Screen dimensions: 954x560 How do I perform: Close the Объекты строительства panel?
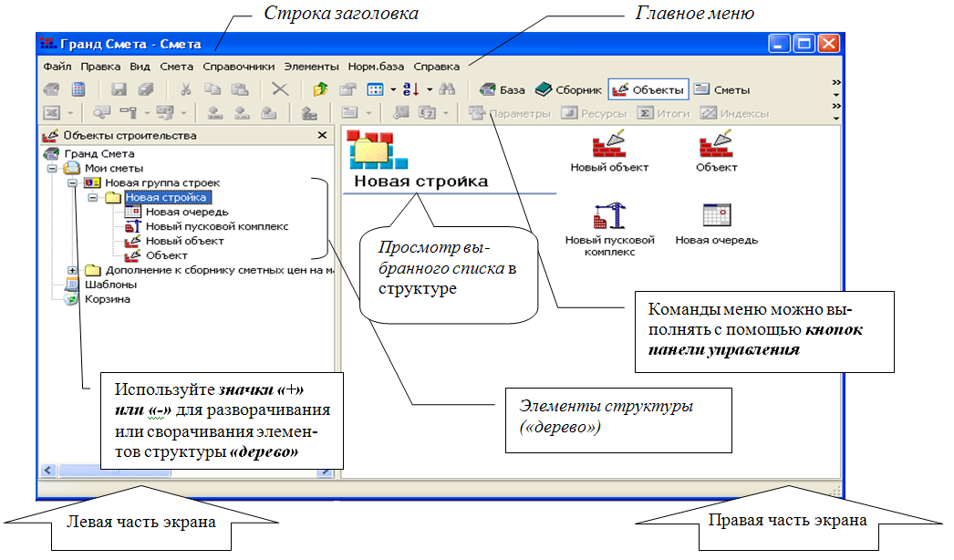coord(323,135)
